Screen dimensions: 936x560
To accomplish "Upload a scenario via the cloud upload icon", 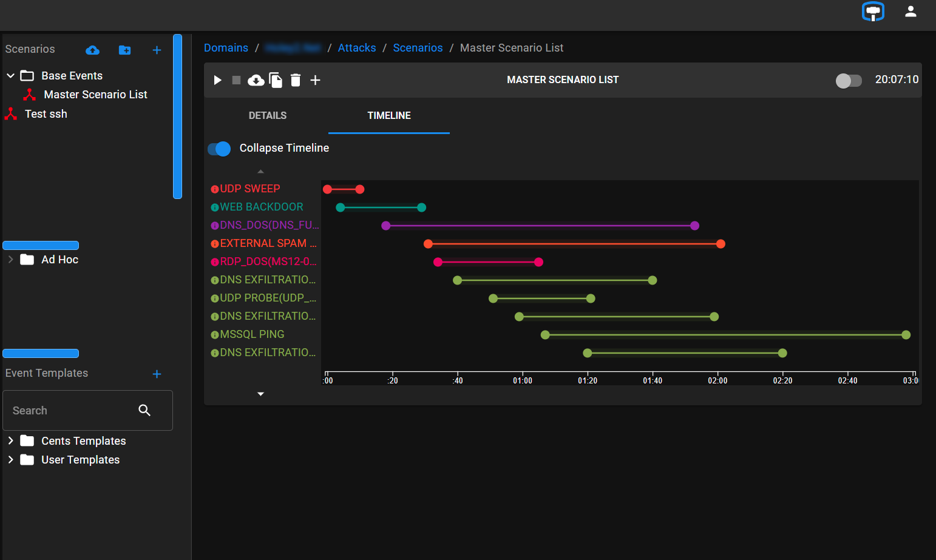I will (x=92, y=50).
